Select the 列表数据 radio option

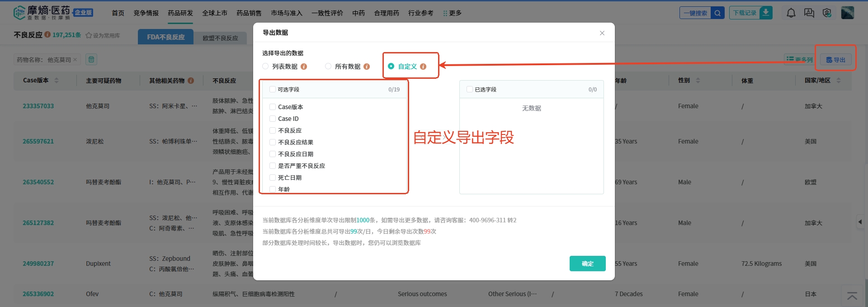coord(265,67)
